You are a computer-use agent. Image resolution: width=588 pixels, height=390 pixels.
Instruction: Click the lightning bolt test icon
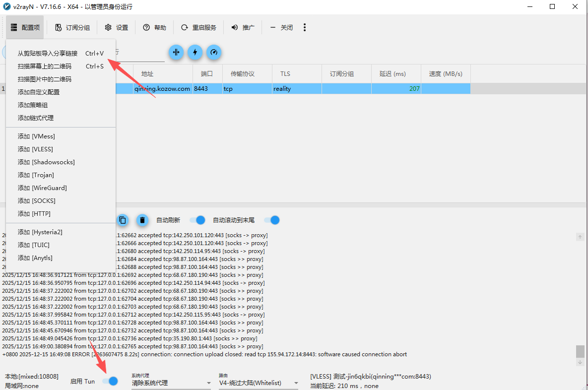(x=195, y=52)
